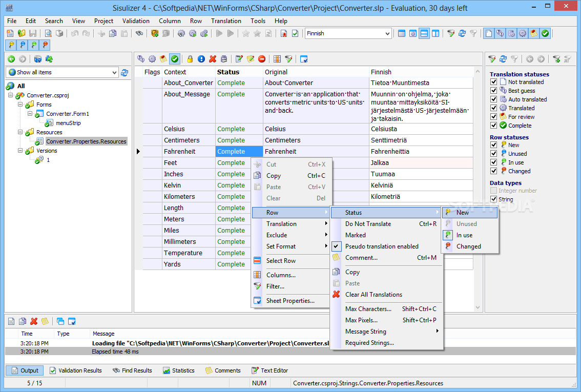Click the refresh filter icon in filter panel

coord(503,59)
